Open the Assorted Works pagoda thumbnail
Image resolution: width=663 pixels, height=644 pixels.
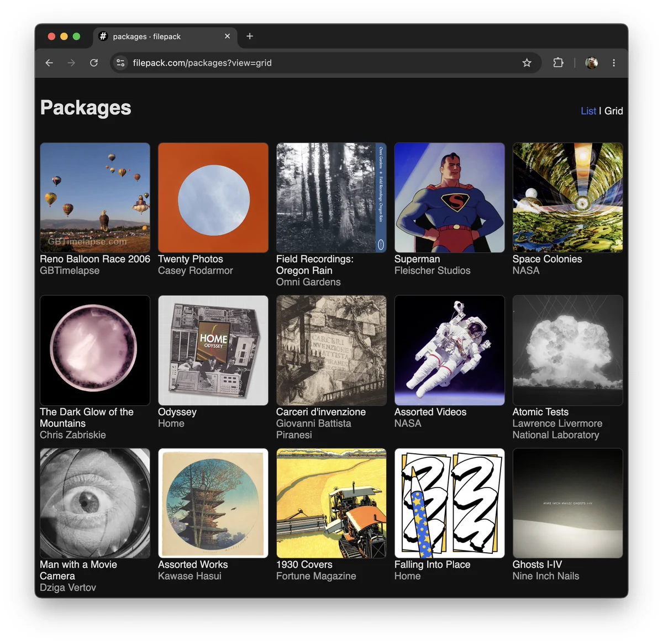(x=213, y=503)
